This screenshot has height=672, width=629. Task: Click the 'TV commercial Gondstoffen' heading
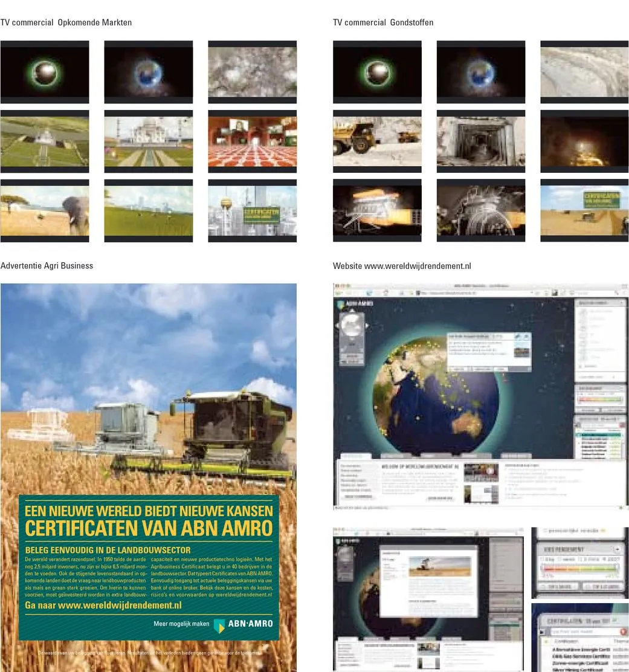[x=383, y=22]
